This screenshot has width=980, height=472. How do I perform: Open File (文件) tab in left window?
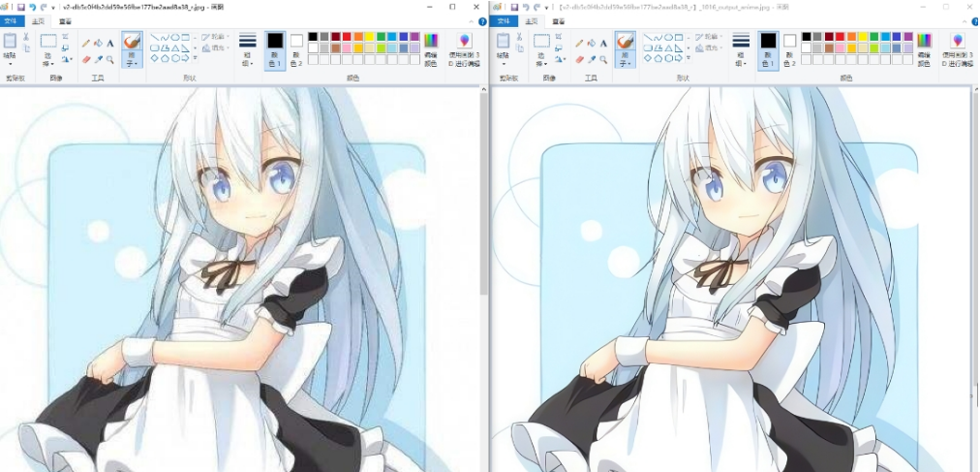pos(13,21)
